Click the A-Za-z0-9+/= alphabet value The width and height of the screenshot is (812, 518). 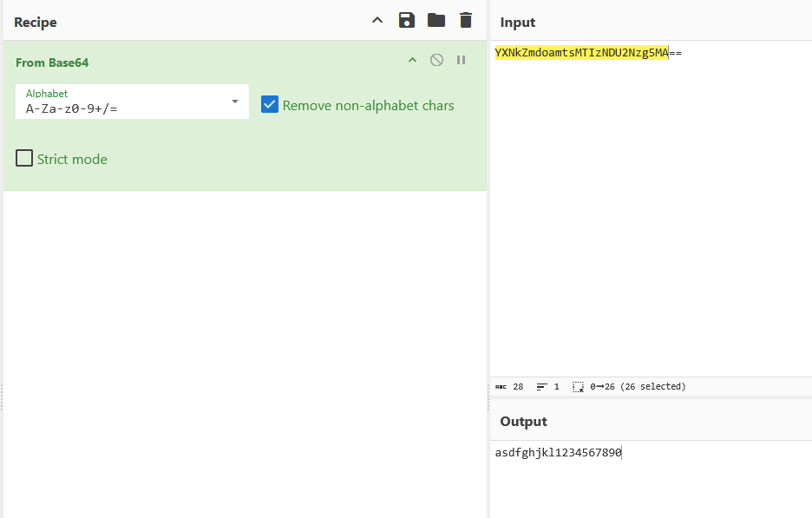click(x=71, y=108)
